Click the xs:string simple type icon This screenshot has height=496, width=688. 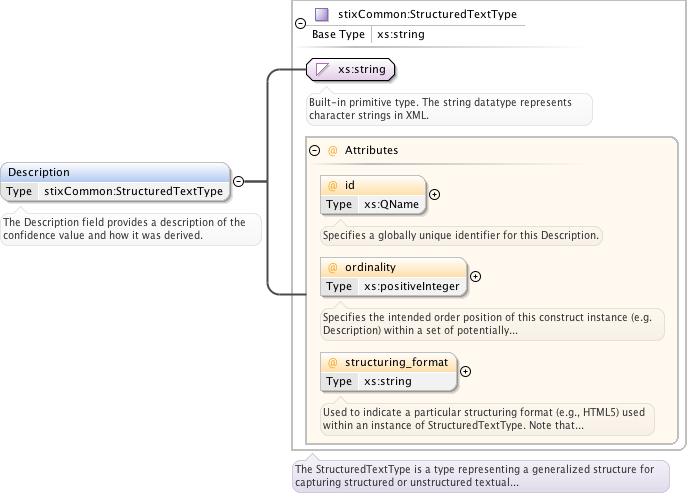click(322, 69)
